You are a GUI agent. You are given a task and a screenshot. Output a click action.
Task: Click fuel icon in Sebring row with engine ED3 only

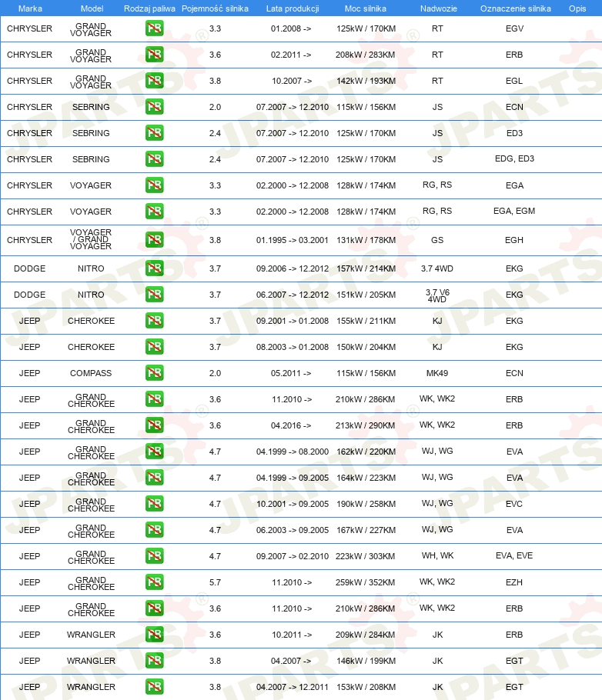154,133
